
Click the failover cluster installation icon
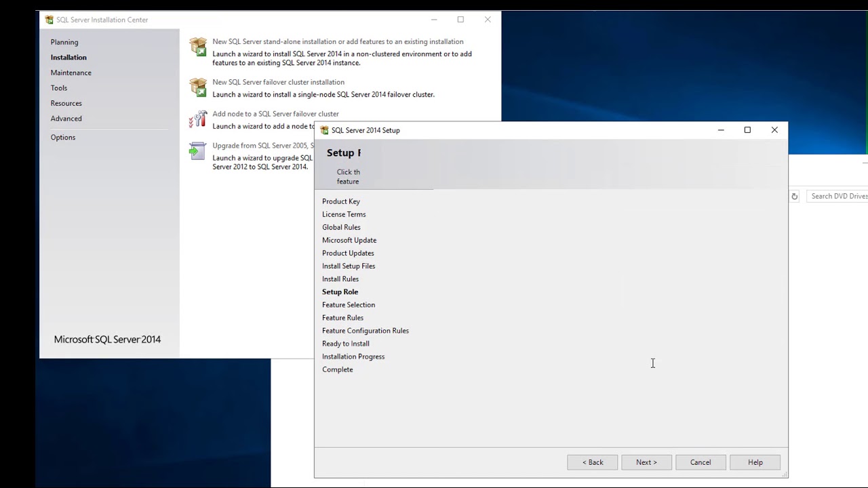[x=198, y=87]
